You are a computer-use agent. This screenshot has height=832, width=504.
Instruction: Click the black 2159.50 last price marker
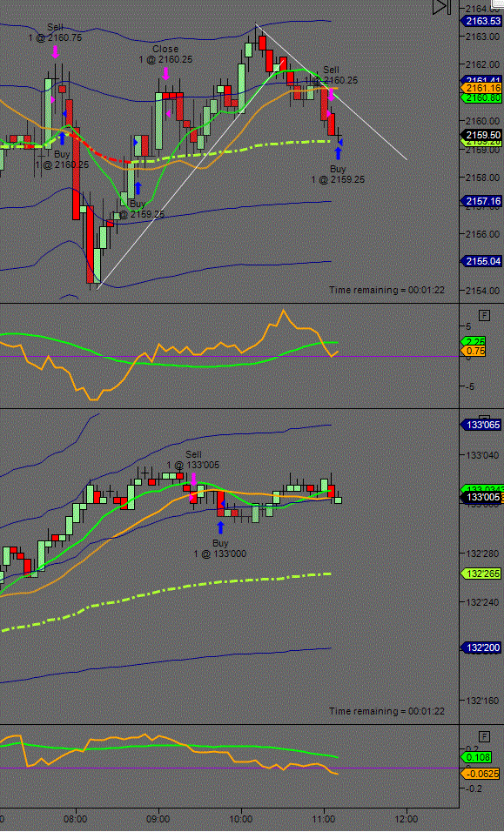(481, 135)
